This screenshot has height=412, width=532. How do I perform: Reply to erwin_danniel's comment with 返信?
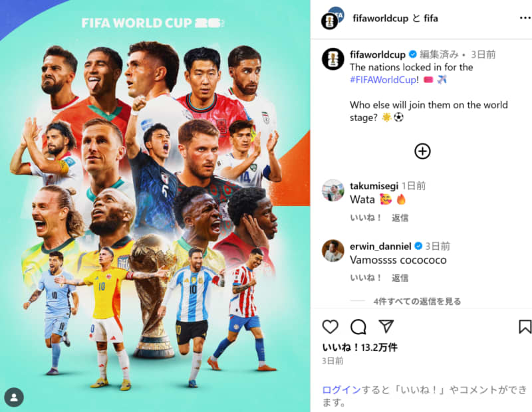(x=400, y=278)
